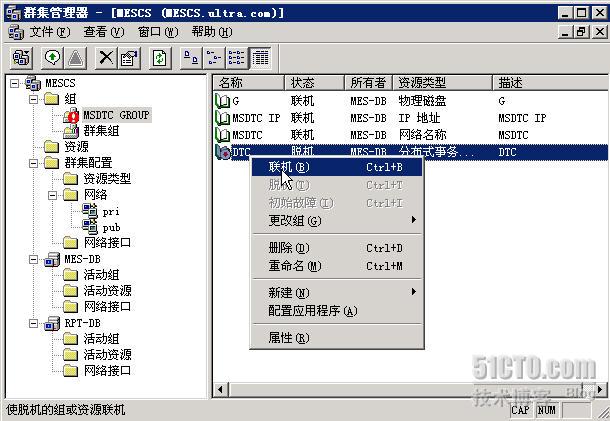
Task: Open the 新建 submenu arrow
Action: 414,292
